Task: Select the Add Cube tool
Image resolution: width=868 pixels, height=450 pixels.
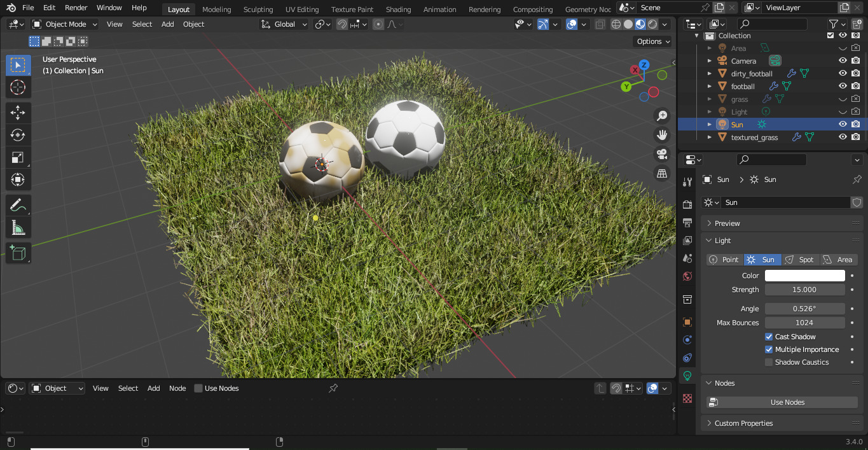Action: pos(18,253)
